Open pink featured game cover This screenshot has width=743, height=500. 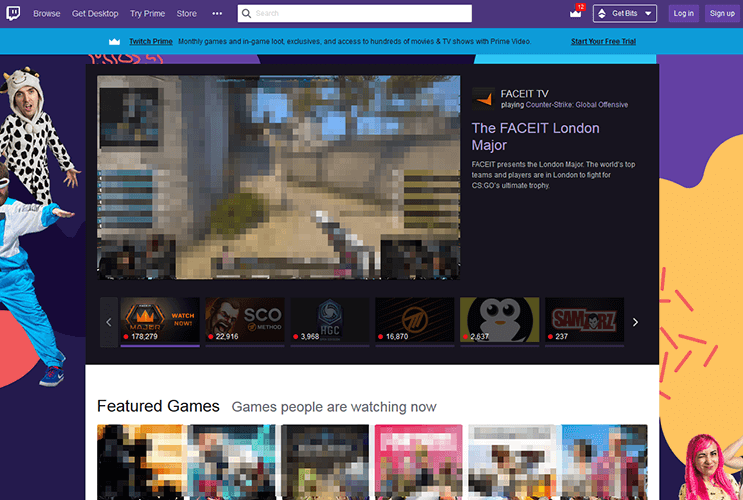418,462
